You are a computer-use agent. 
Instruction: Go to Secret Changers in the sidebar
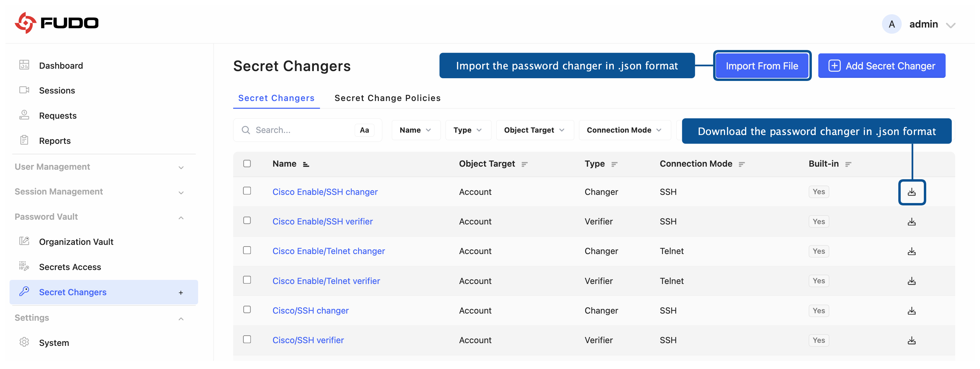103,292
